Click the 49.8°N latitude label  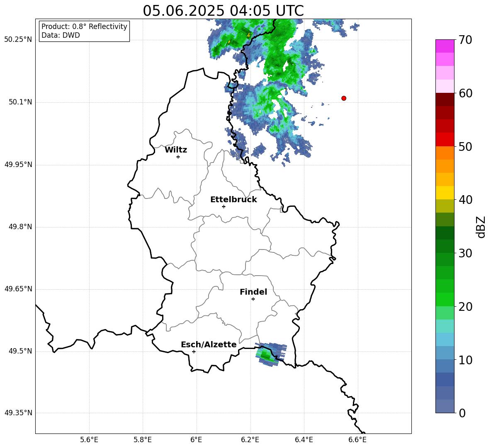(21, 227)
